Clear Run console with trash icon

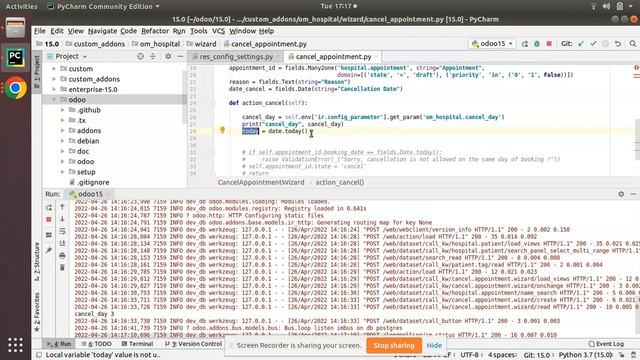(62, 267)
